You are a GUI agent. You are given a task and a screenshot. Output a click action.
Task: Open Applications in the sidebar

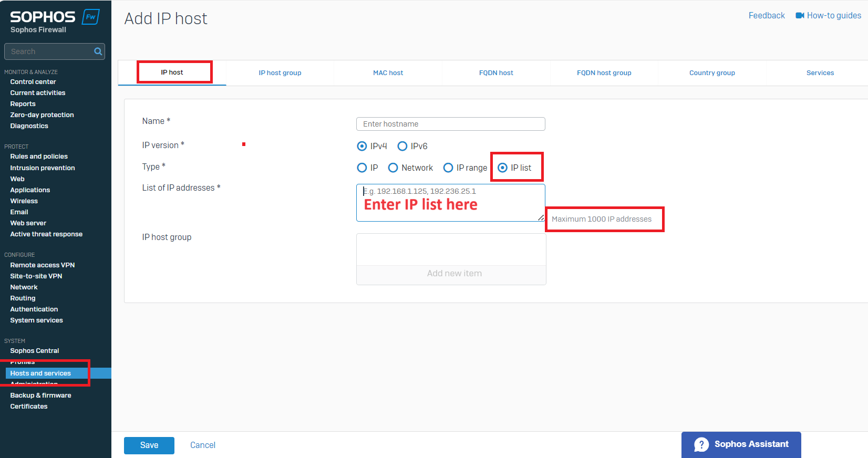(x=30, y=190)
